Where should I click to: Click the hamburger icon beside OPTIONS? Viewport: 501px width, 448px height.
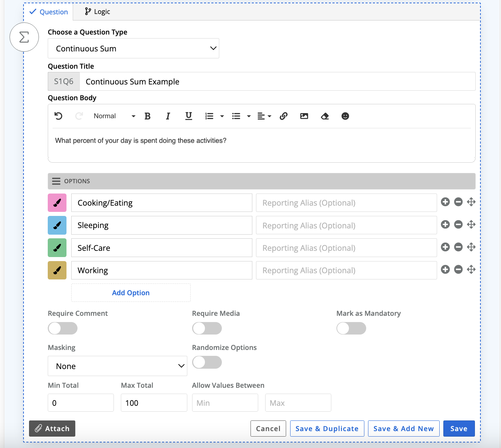[x=56, y=181]
